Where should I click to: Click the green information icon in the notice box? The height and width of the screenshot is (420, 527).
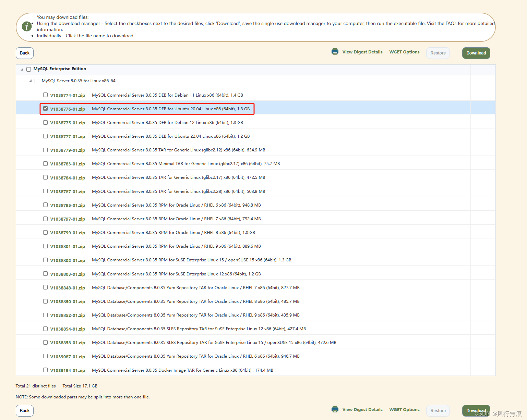coord(27,26)
